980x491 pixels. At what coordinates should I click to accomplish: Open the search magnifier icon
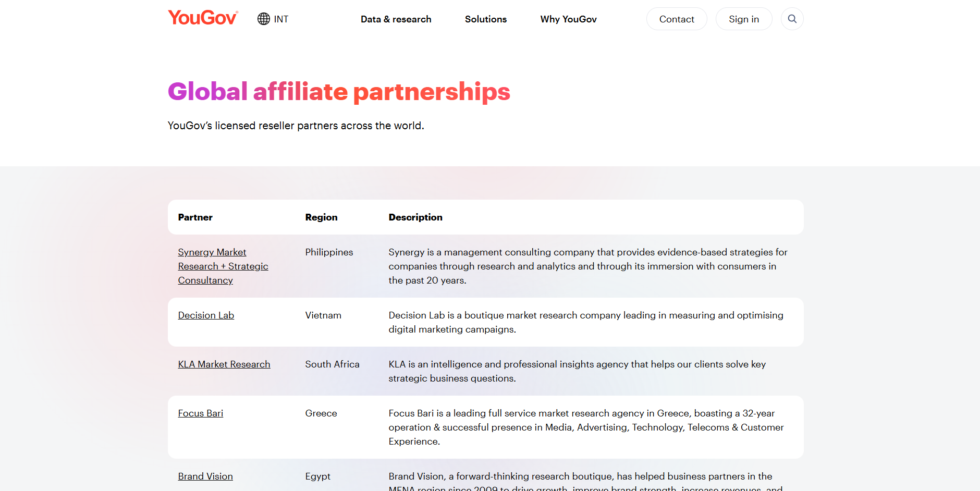pyautogui.click(x=792, y=19)
